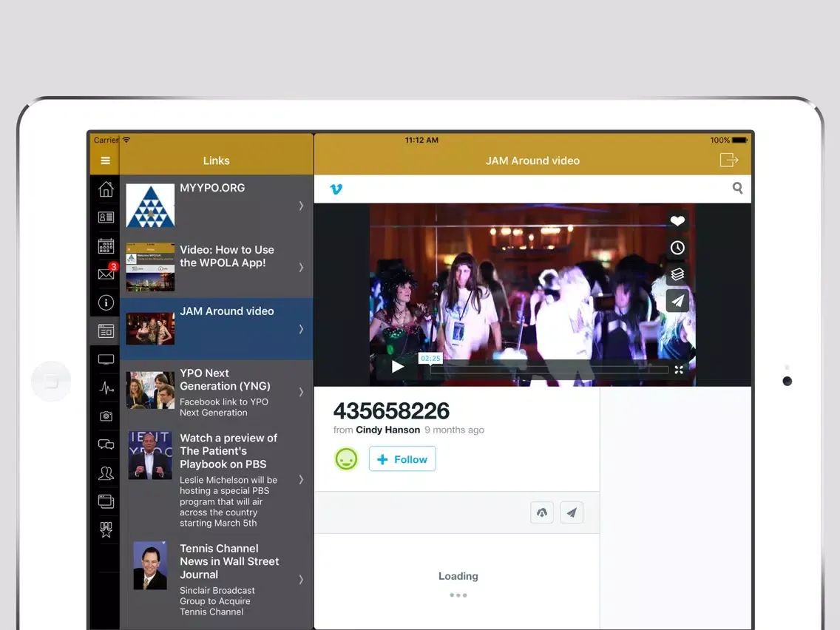This screenshot has height=630, width=840.
Task: Click Cindy Hanson's green smiley avatar
Action: 346,459
